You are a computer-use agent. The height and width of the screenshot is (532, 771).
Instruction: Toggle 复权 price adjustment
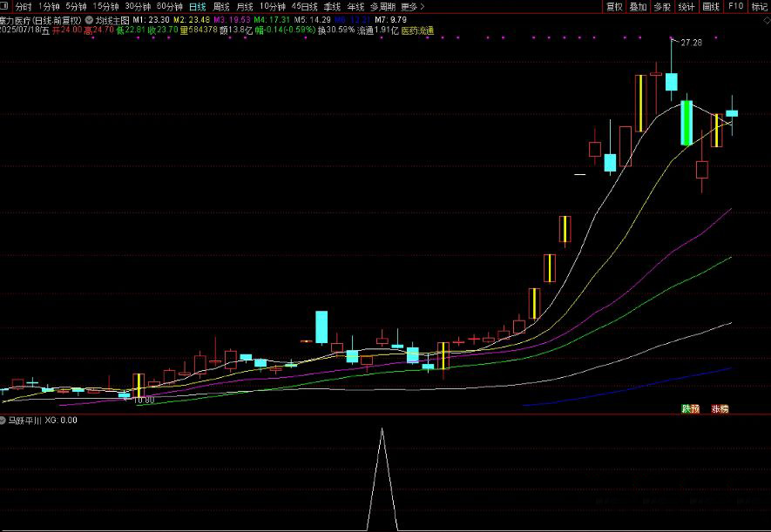point(614,6)
